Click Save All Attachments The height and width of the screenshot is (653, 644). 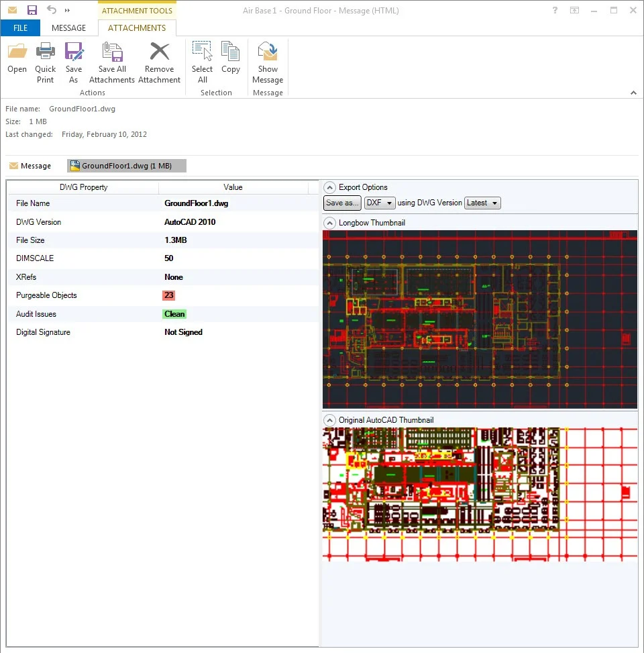click(x=112, y=63)
